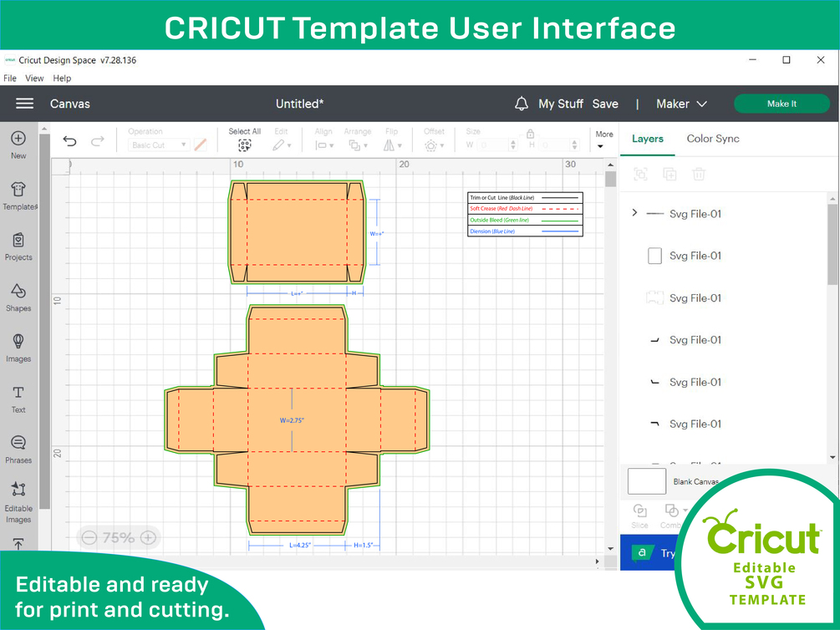Open the Help menu
Image resolution: width=840 pixels, height=630 pixels.
[x=62, y=79]
